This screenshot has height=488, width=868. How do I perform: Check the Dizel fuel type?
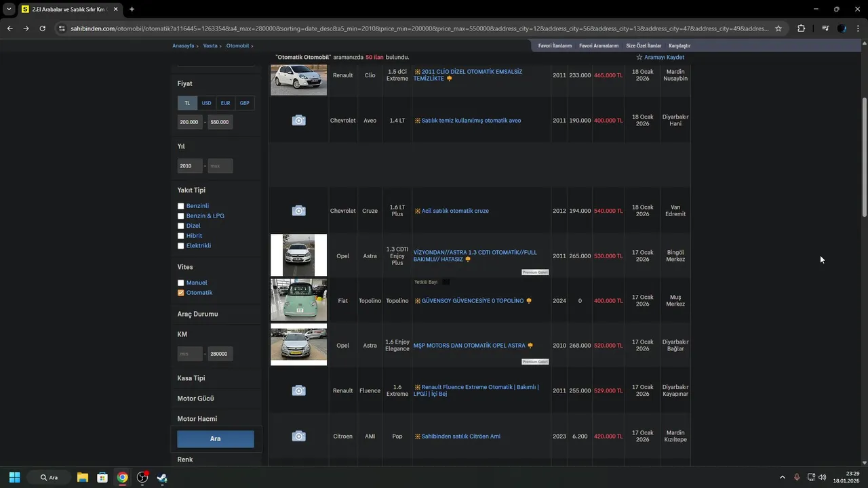click(x=181, y=226)
